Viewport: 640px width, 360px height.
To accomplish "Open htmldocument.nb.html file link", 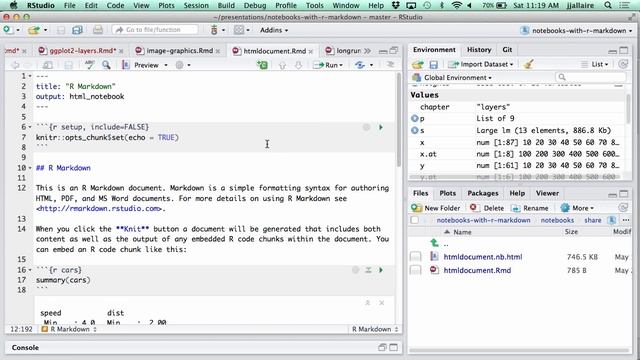I will [483, 257].
